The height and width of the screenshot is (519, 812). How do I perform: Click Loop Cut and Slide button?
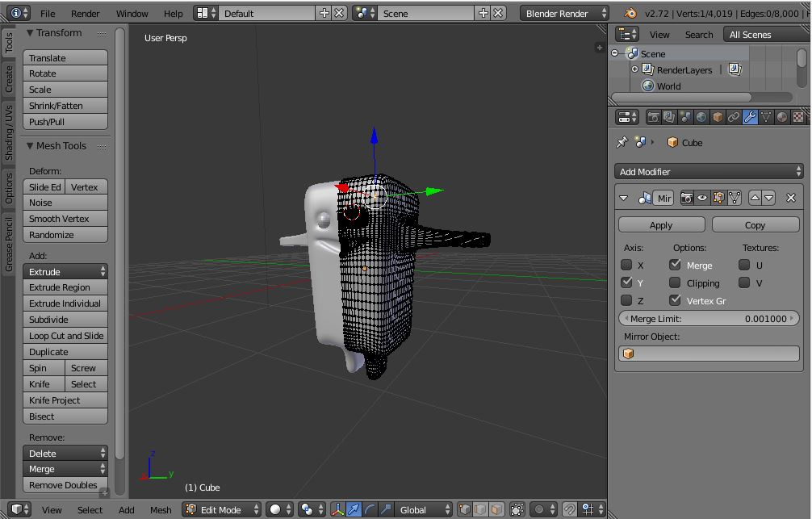pos(65,336)
